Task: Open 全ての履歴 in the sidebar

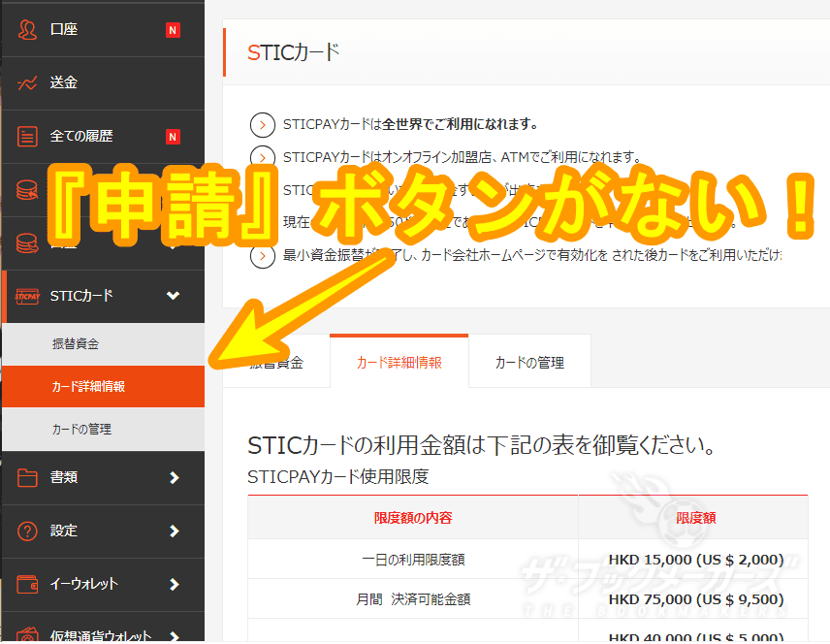Action: tap(103, 137)
